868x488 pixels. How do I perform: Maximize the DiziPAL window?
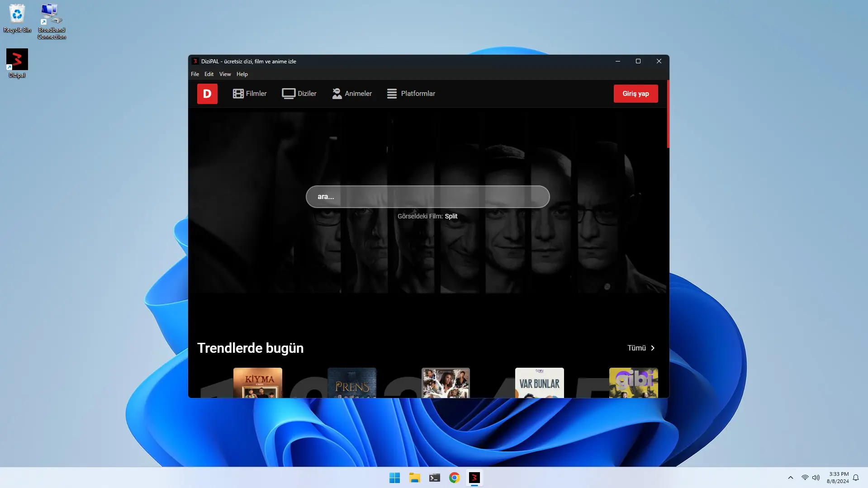[638, 61]
